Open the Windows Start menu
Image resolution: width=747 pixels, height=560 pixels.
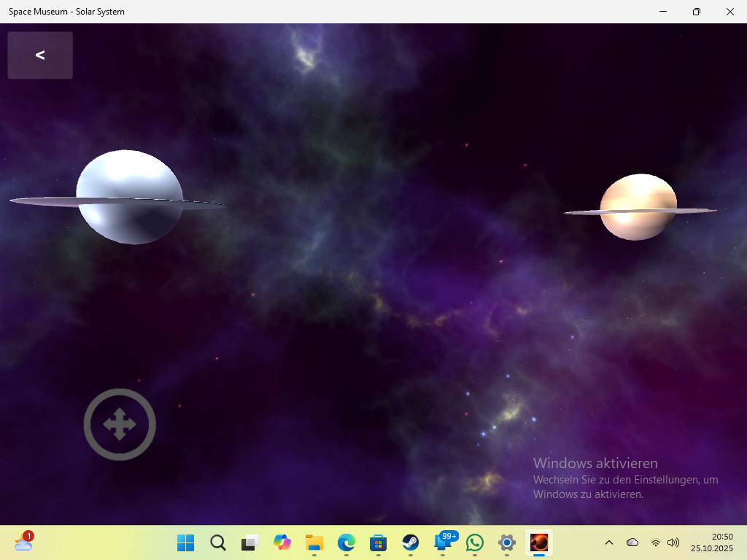pos(186,542)
